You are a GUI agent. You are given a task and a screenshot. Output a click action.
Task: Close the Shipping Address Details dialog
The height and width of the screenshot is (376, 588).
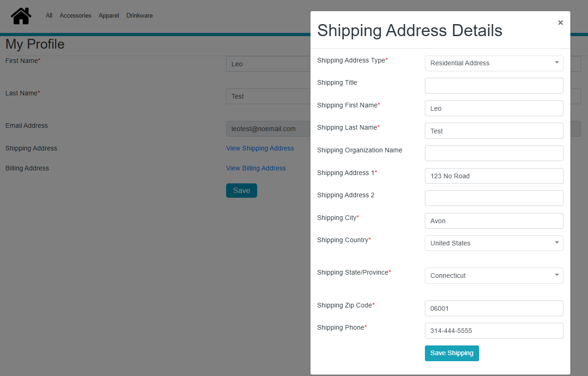click(x=560, y=23)
